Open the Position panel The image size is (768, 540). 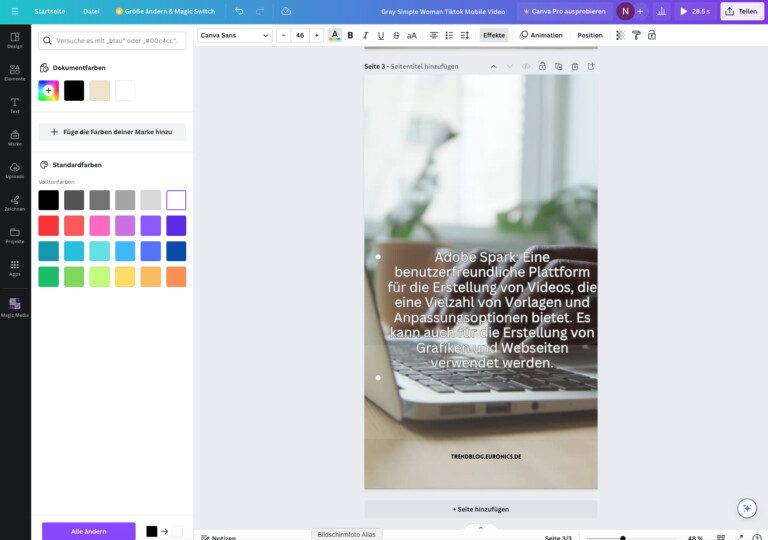(590, 35)
